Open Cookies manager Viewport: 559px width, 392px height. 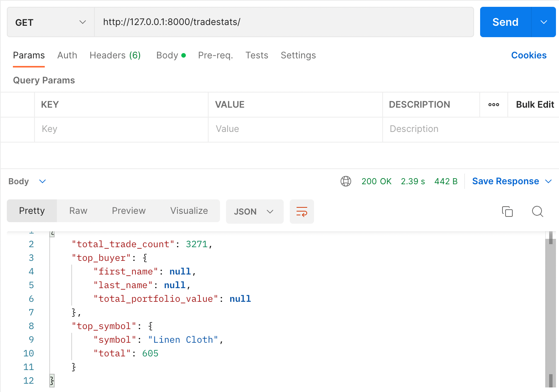tap(529, 55)
